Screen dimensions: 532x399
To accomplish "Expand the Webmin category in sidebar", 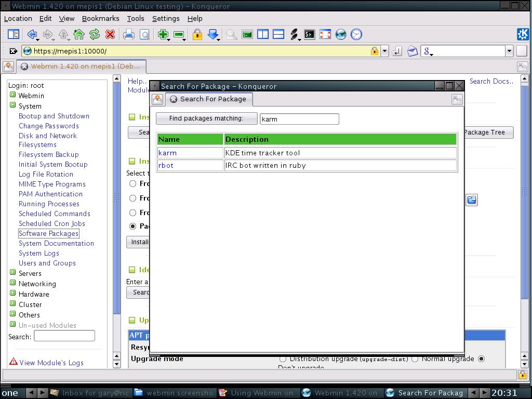I will tap(12, 95).
